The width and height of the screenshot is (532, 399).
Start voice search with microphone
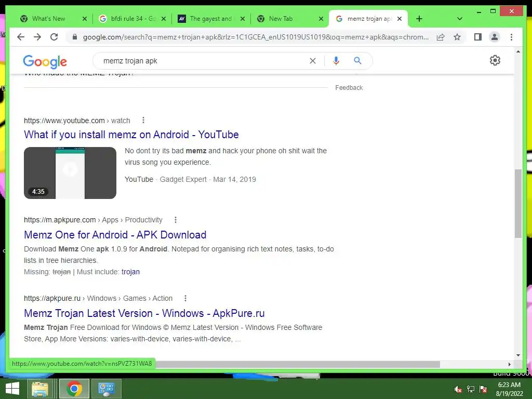coord(336,61)
